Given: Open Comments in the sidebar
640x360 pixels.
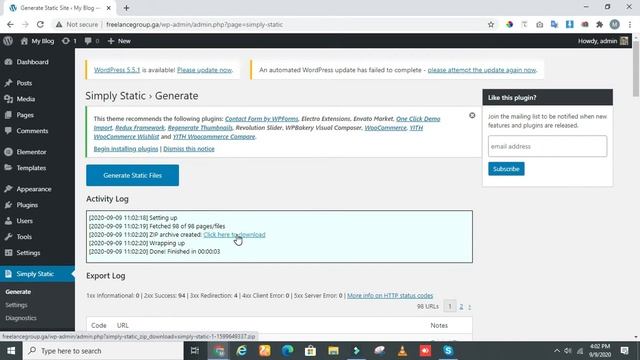Looking at the screenshot, I should click(32, 131).
